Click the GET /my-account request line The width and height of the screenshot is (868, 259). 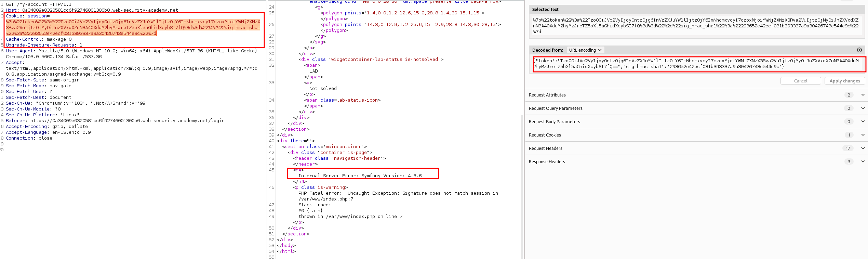[39, 4]
